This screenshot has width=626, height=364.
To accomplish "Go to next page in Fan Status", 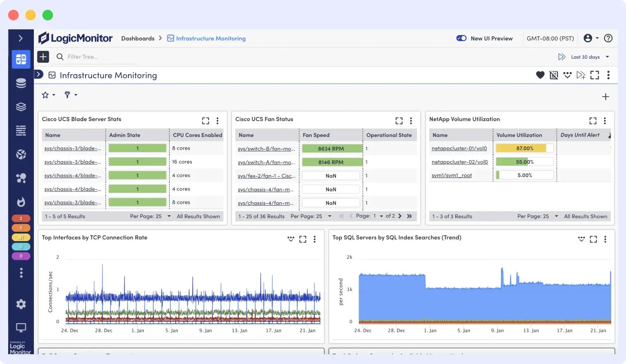I will pyautogui.click(x=400, y=216).
